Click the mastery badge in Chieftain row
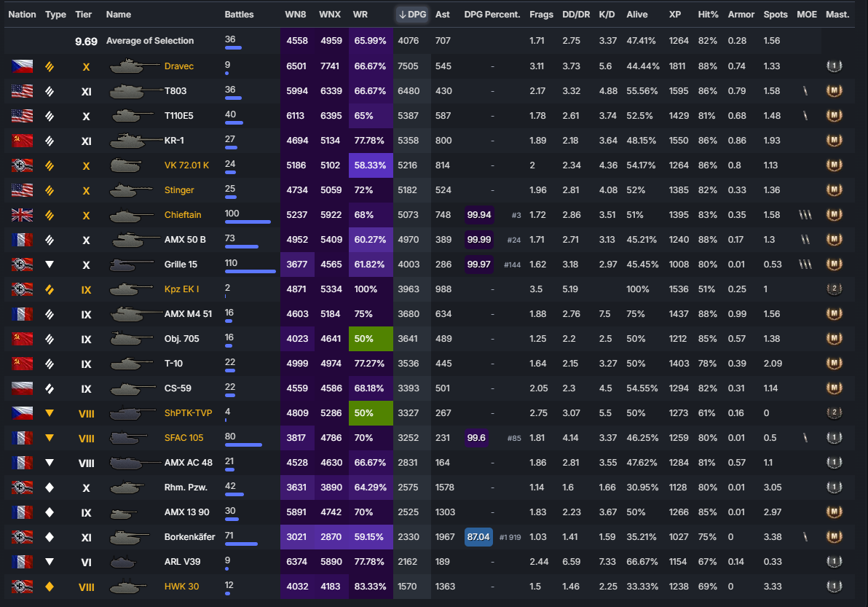This screenshot has width=868, height=607. tap(834, 215)
